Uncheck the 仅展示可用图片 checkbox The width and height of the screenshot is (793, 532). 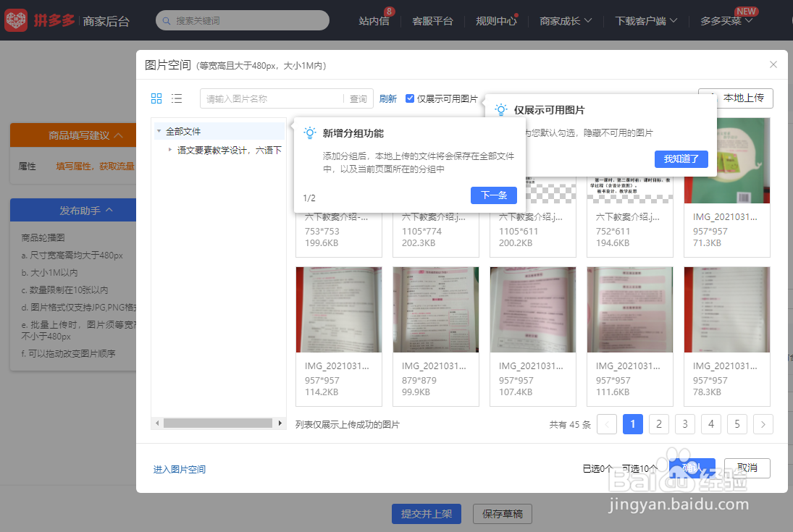410,98
